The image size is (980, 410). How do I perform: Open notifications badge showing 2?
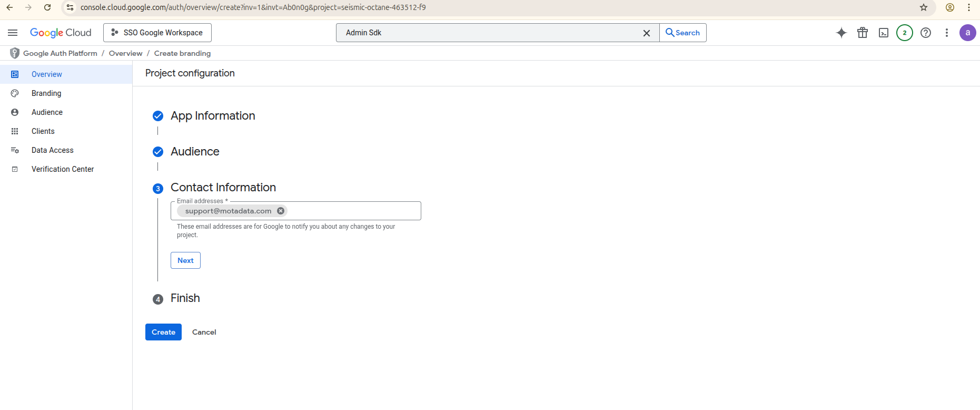tap(904, 33)
